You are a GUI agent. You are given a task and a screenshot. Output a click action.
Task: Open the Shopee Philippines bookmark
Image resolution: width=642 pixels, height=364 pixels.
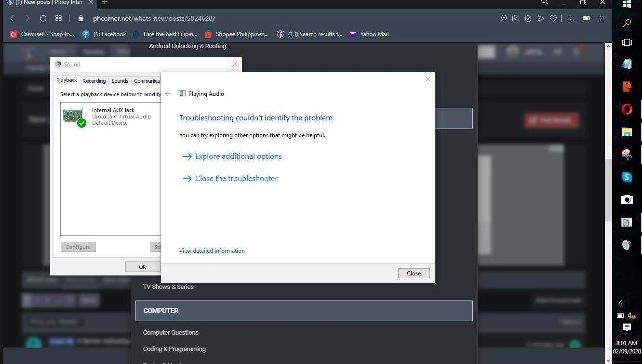click(x=237, y=34)
